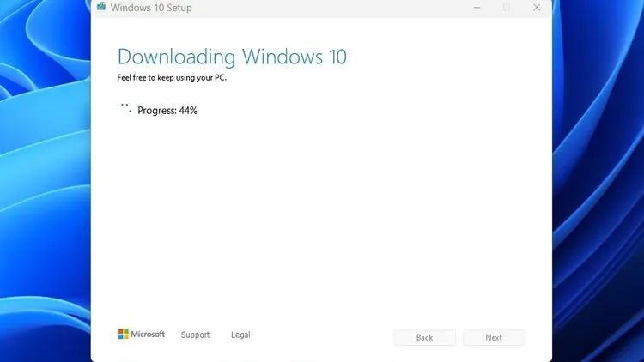Click the "Windows 10 Setup" window title
Screen dimensions: 644x362
(151, 8)
